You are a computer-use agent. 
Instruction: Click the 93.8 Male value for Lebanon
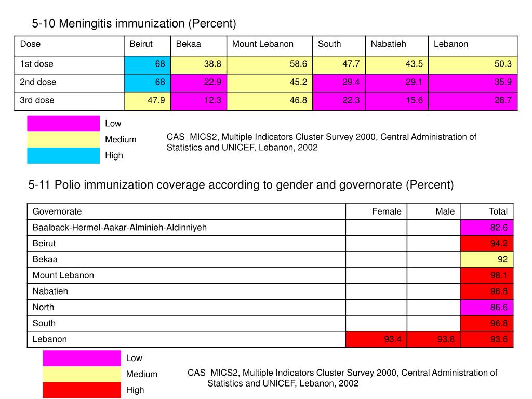click(x=434, y=339)
